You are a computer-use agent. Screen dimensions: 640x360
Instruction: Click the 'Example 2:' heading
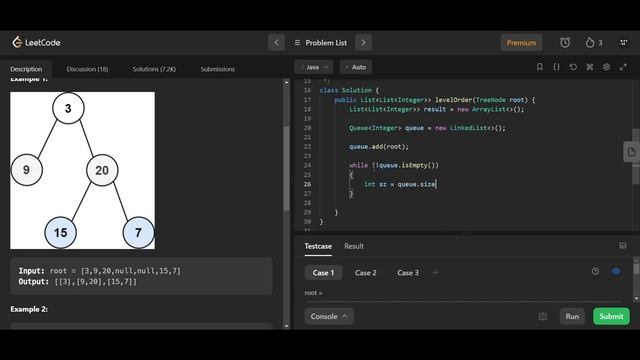tap(29, 309)
